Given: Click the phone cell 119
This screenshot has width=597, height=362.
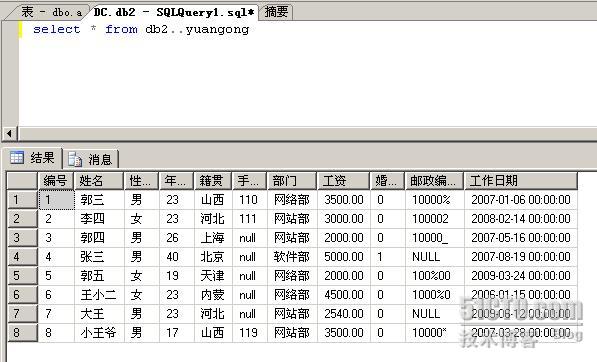Looking at the screenshot, I should click(249, 333).
